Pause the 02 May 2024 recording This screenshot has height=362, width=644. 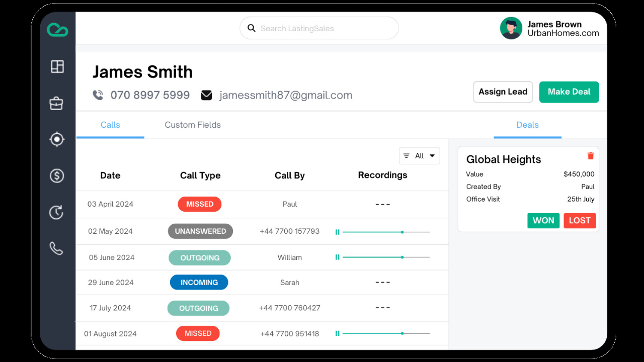click(338, 232)
